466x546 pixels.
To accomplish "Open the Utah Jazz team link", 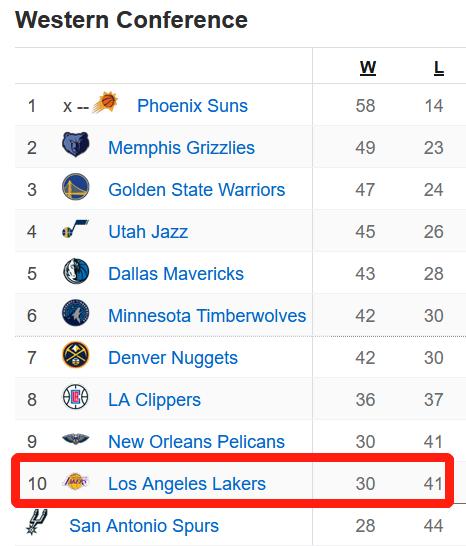I will pos(148,232).
